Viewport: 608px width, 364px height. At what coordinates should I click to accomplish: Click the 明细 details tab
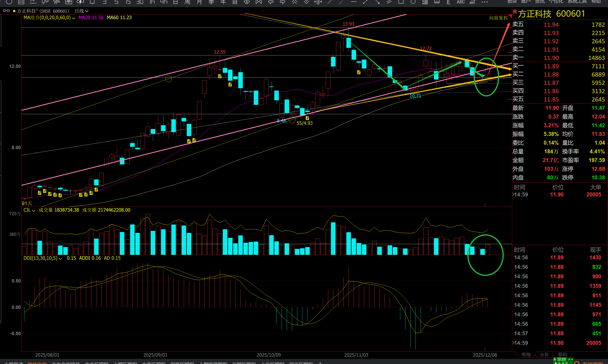click(x=526, y=355)
